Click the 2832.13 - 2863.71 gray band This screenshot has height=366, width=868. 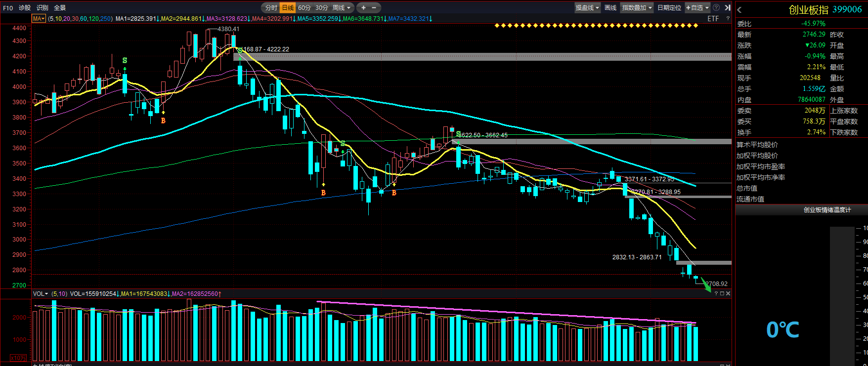point(704,263)
